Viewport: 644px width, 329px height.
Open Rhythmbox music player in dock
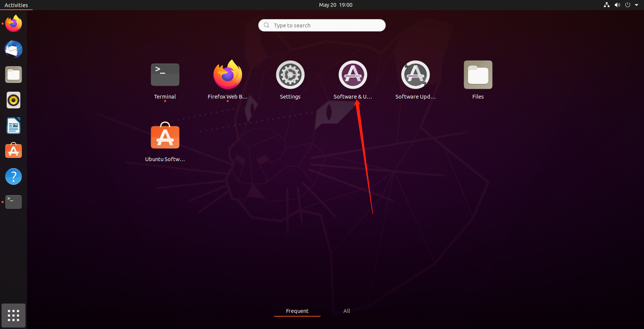[x=13, y=100]
